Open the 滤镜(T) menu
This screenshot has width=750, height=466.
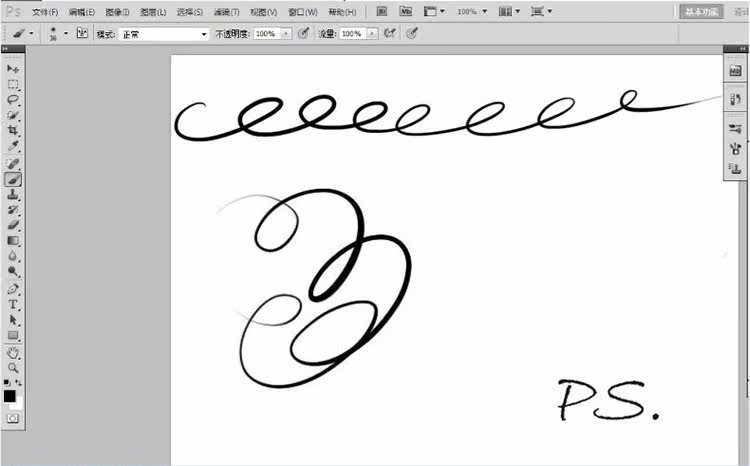tap(226, 12)
